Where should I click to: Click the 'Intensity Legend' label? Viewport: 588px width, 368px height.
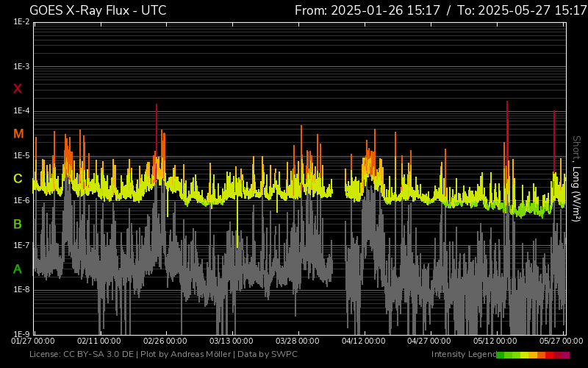464,354
